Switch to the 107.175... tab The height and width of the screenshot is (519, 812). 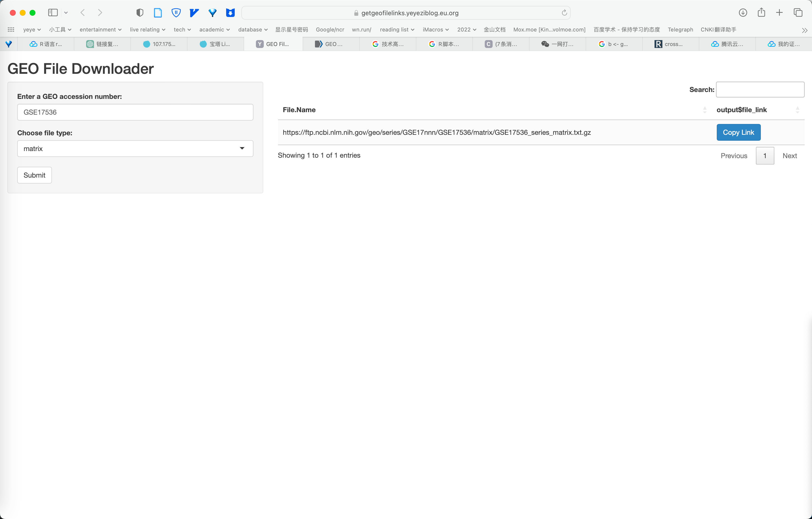159,44
